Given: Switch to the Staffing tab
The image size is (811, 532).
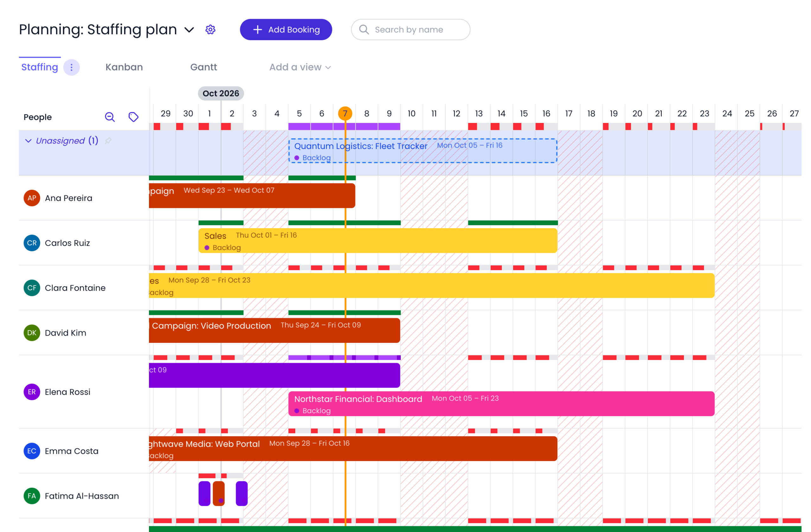Looking at the screenshot, I should (x=40, y=67).
